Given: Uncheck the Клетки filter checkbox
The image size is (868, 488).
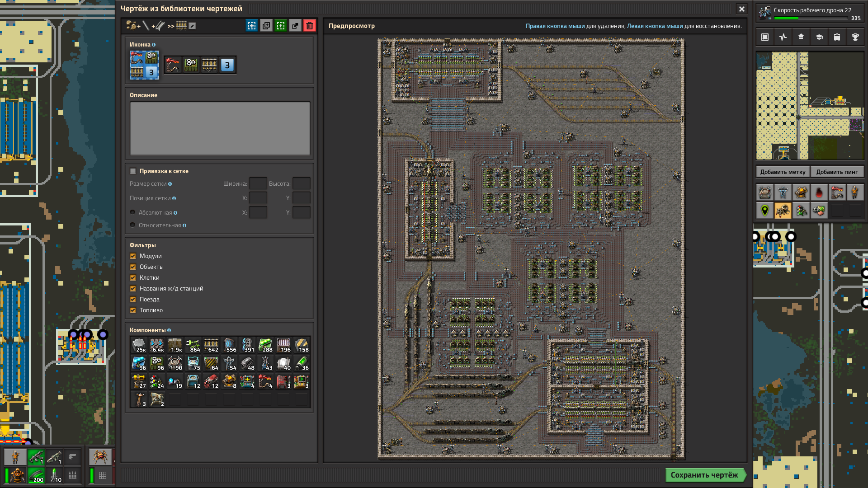Looking at the screenshot, I should coord(133,277).
